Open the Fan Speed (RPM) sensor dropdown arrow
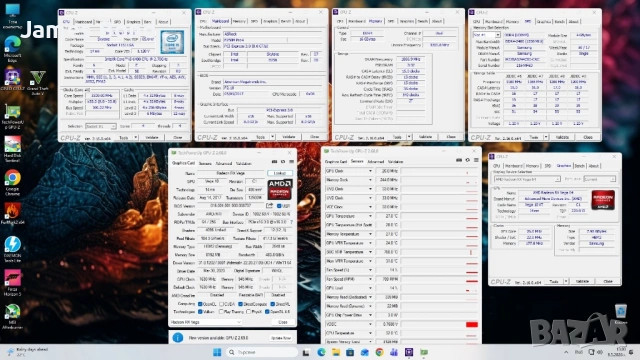640x360 pixels. pos(370,279)
